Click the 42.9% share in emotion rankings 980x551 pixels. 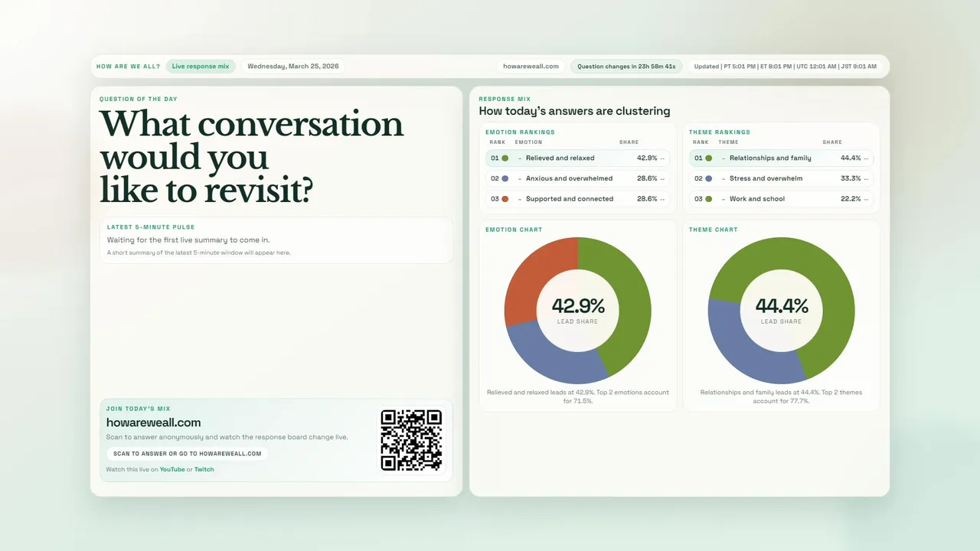pyautogui.click(x=647, y=158)
